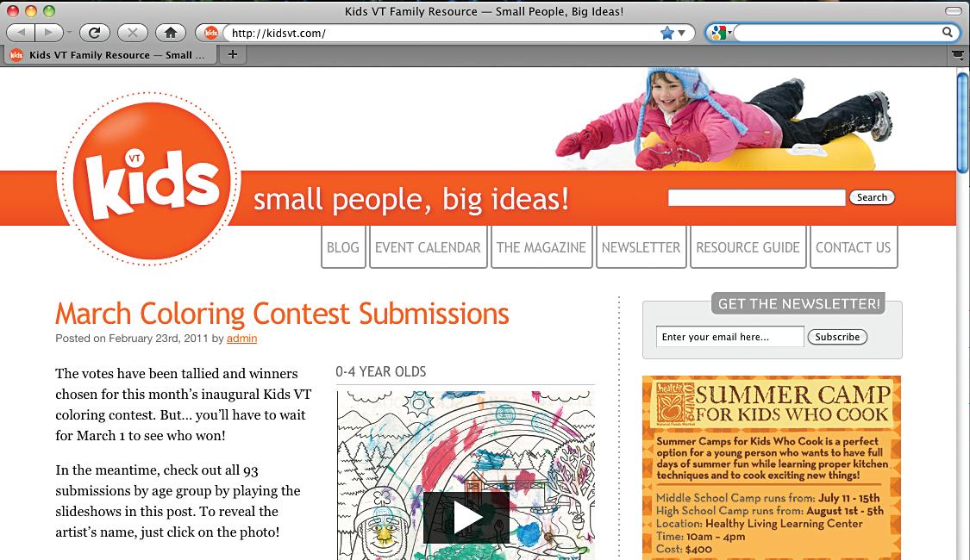970x560 pixels.
Task: Click the vertical page scrollbar handle
Action: pyautogui.click(x=963, y=123)
